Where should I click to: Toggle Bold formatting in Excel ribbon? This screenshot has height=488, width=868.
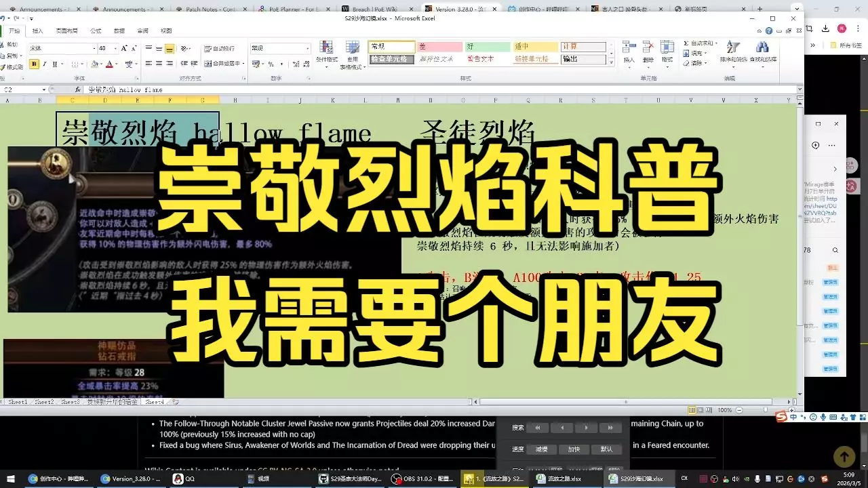pos(34,64)
